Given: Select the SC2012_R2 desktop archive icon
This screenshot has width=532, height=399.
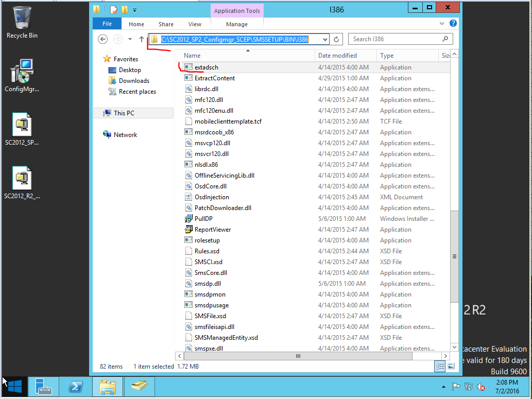Looking at the screenshot, I should coord(22,183).
